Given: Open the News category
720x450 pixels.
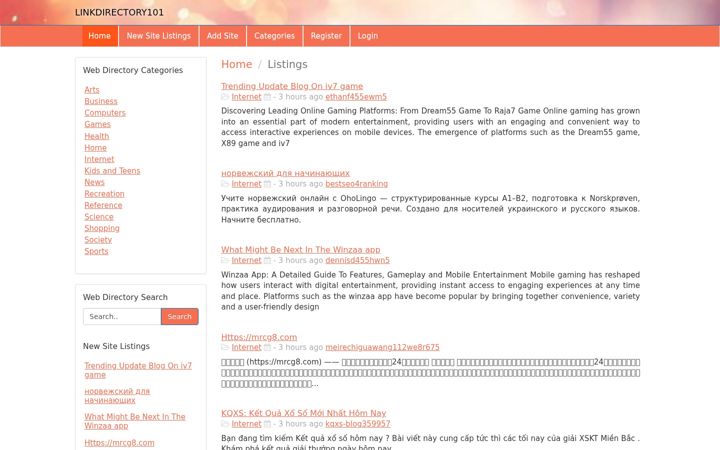Looking at the screenshot, I should coord(95,182).
